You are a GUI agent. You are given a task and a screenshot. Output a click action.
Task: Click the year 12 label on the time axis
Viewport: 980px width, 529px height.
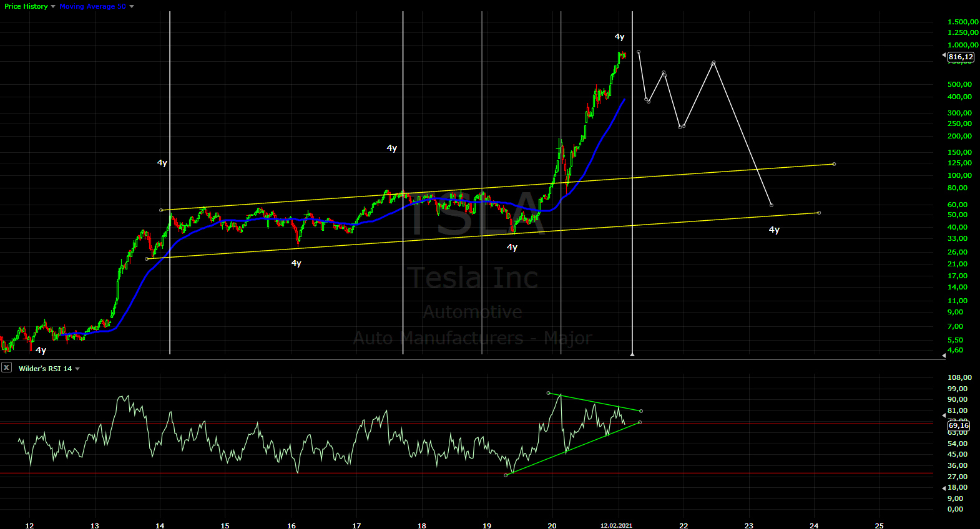click(29, 525)
